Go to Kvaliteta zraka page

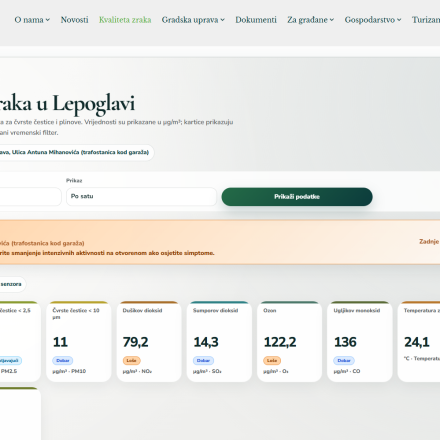coord(125,20)
